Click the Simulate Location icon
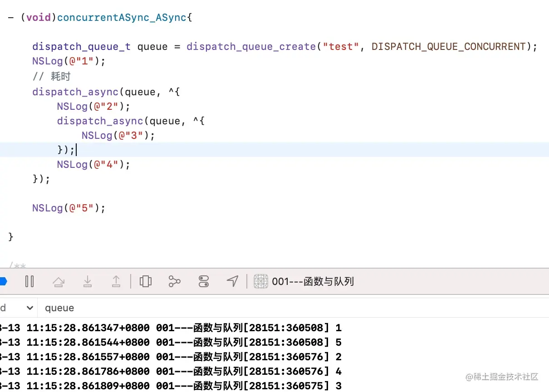 point(232,281)
